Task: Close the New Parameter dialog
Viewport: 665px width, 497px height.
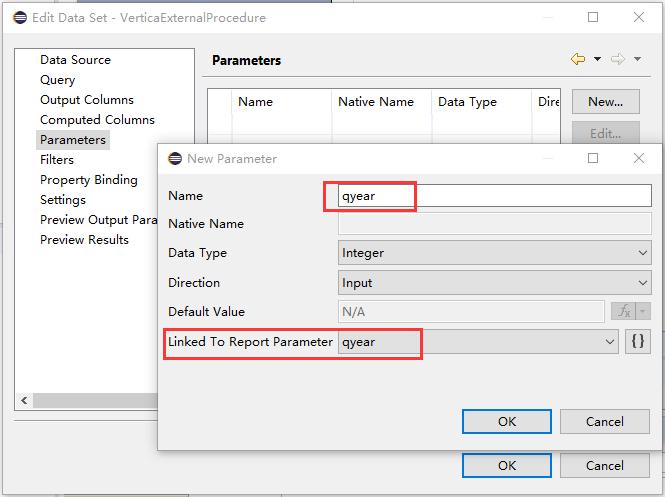Action: 639,158
